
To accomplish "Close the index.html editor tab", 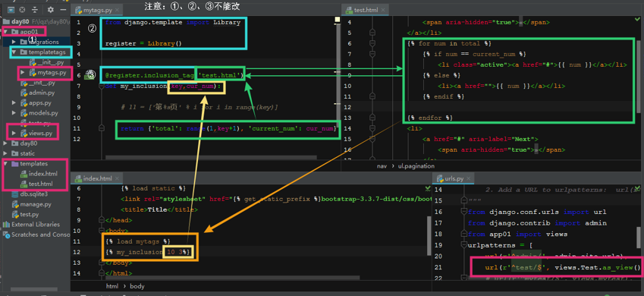I will point(117,178).
